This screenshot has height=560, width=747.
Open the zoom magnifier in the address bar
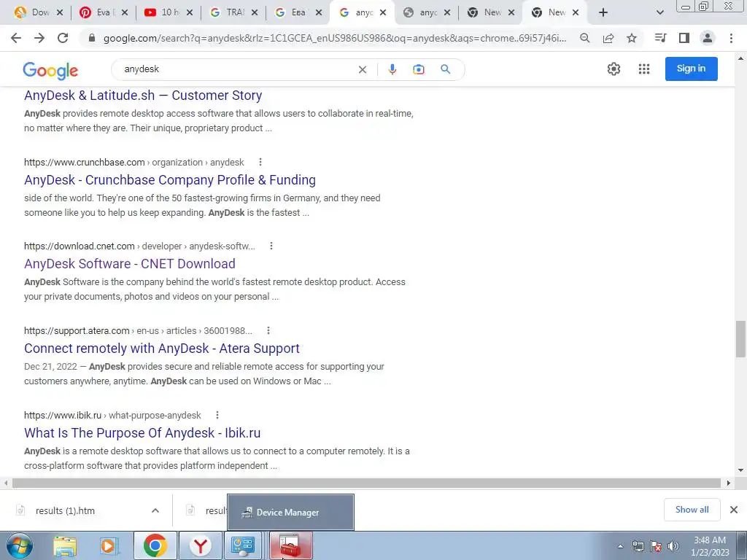[584, 38]
